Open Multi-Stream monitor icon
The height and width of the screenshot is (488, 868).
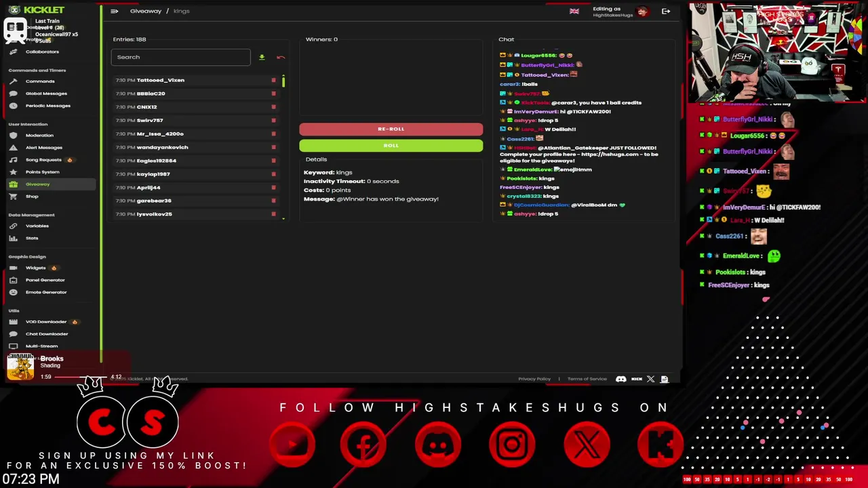[14, 346]
